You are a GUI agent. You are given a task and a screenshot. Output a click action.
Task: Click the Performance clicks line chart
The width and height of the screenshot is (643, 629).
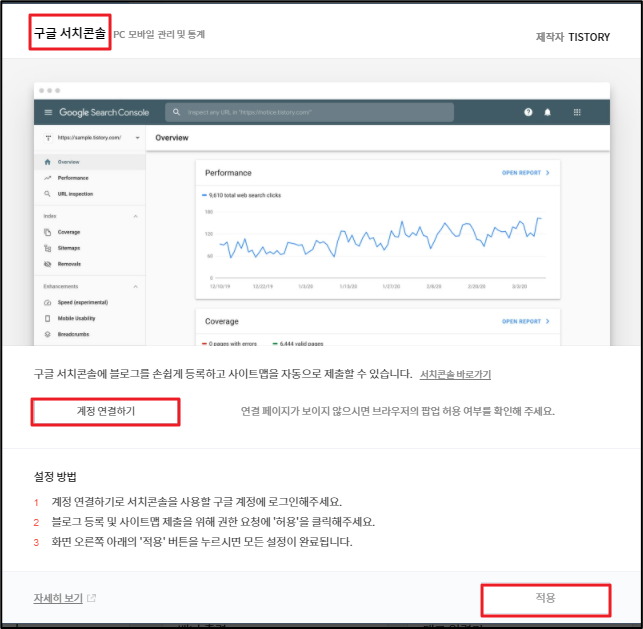point(381,239)
